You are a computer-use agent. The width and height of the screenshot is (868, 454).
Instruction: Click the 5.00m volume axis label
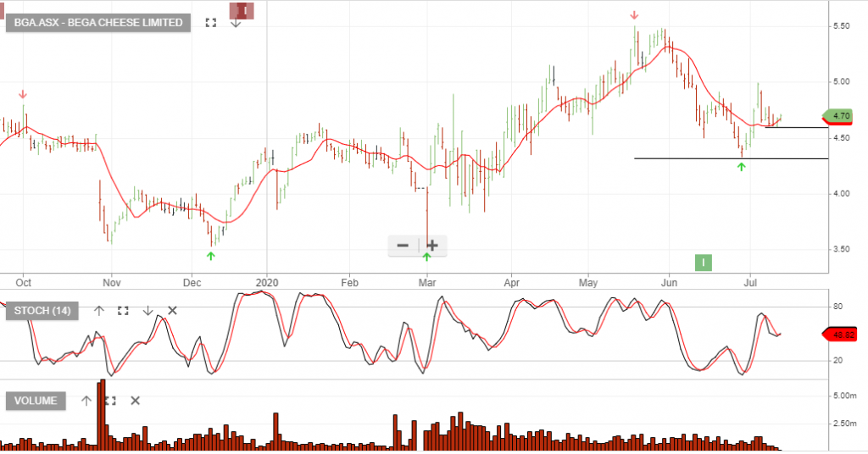tap(844, 396)
